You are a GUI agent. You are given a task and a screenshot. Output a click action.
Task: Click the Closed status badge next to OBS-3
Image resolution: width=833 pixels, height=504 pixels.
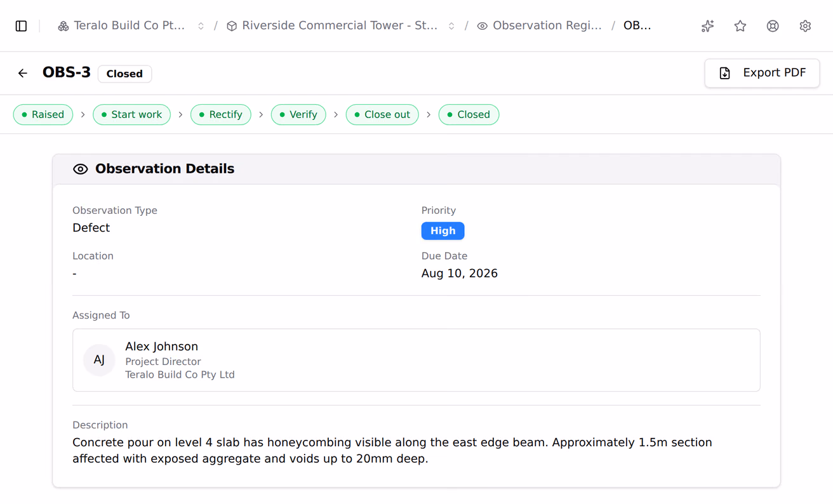point(124,74)
